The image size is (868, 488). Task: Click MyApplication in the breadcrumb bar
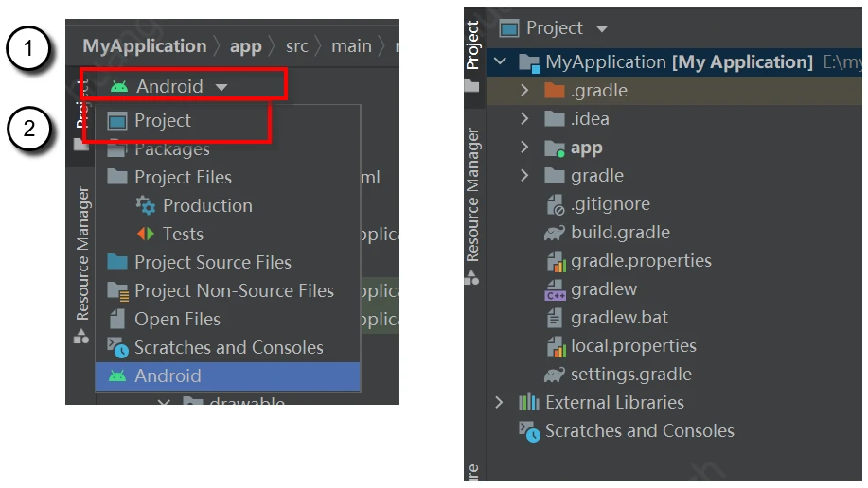click(145, 46)
